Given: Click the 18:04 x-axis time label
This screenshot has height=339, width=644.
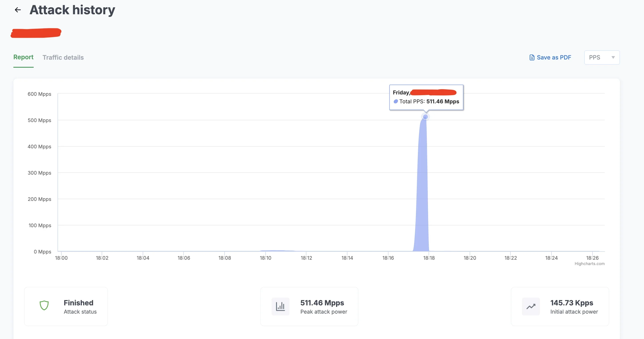Looking at the screenshot, I should coord(143,258).
